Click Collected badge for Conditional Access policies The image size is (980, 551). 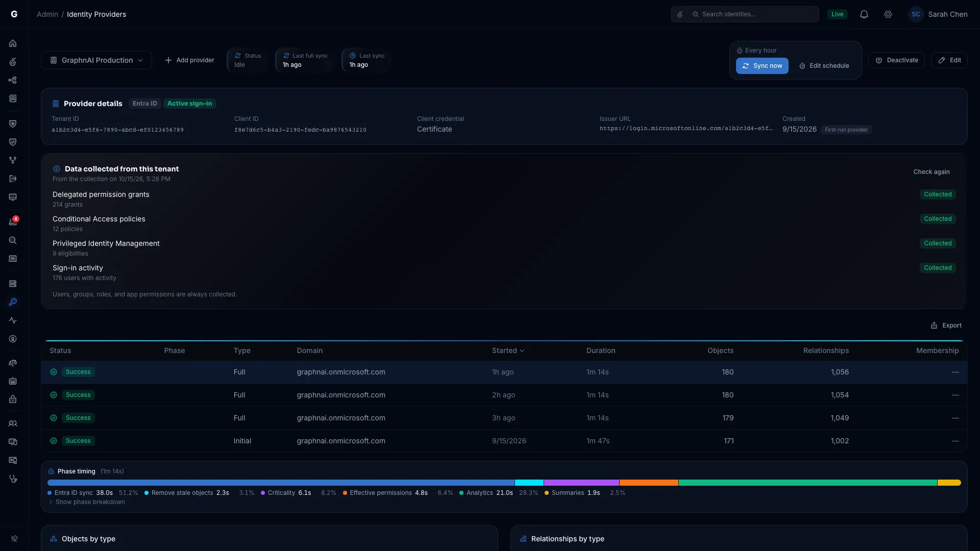click(938, 219)
